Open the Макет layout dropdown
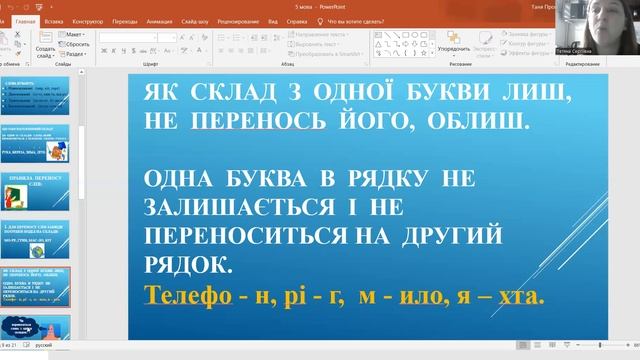The image size is (640, 360). click(x=72, y=35)
